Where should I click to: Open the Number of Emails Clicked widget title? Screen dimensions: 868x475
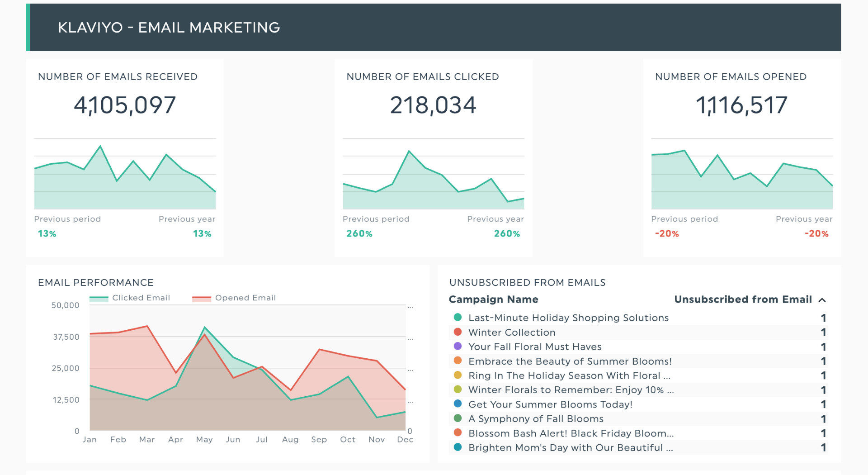click(422, 77)
